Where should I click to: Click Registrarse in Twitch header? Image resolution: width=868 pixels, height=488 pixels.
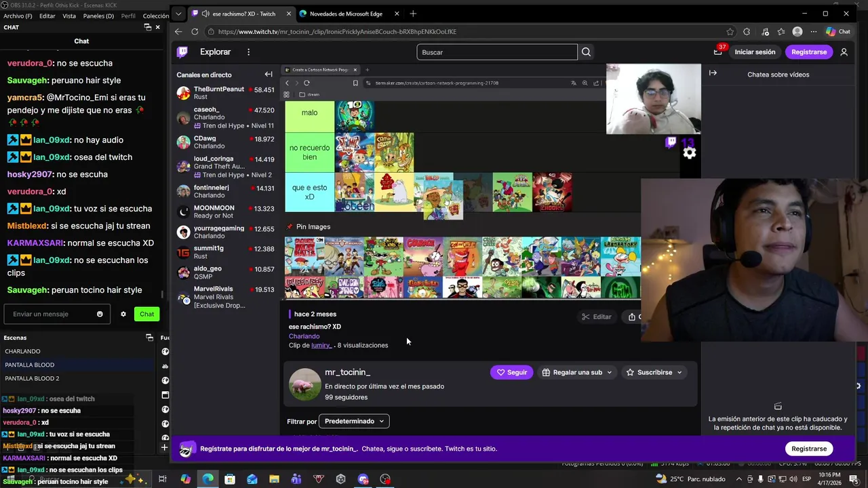pos(809,52)
